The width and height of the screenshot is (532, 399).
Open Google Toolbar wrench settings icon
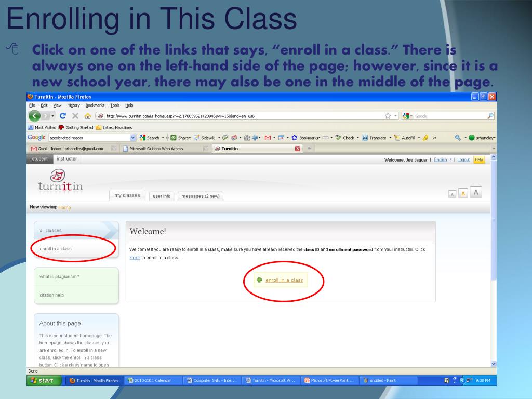tap(458, 138)
